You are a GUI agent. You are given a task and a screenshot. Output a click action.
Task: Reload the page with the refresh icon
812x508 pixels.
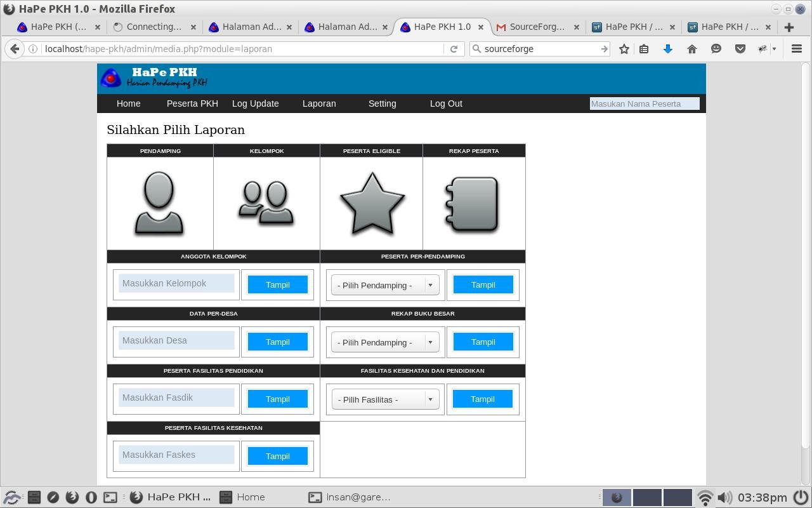point(454,48)
